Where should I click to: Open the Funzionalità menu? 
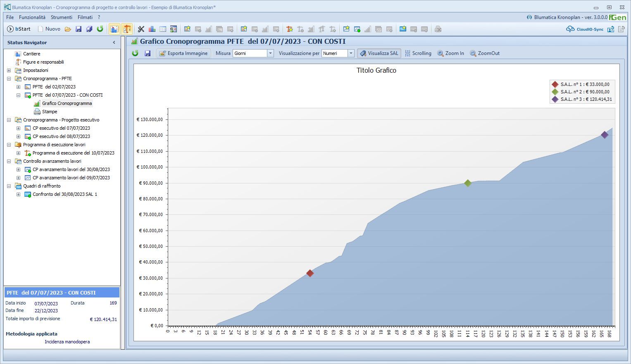32,17
